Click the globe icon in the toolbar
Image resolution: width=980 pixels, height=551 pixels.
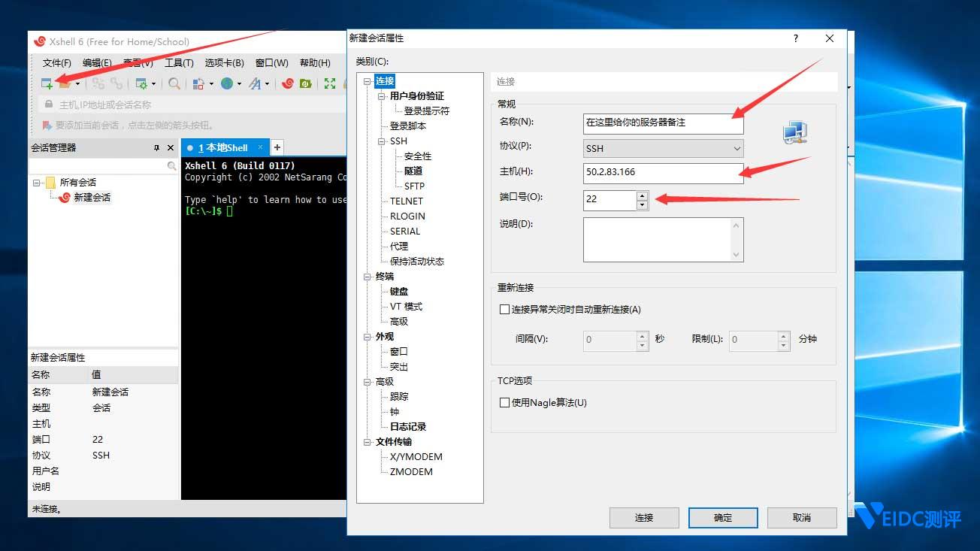click(x=227, y=84)
